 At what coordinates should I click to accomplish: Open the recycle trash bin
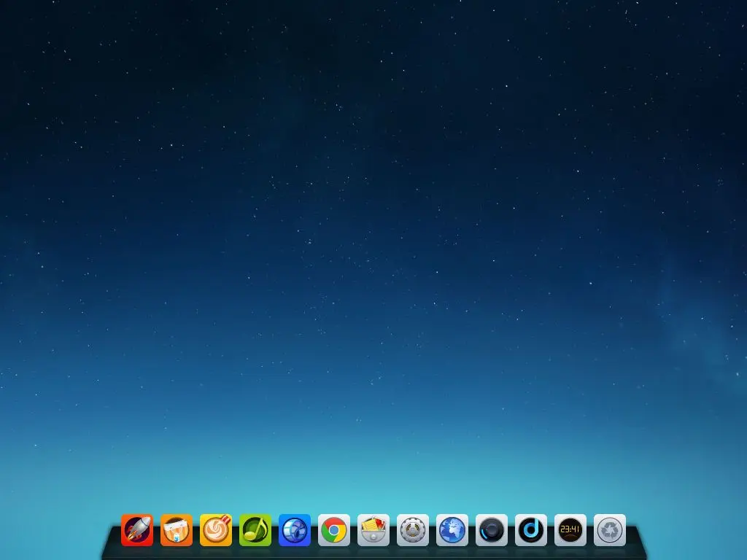click(610, 529)
